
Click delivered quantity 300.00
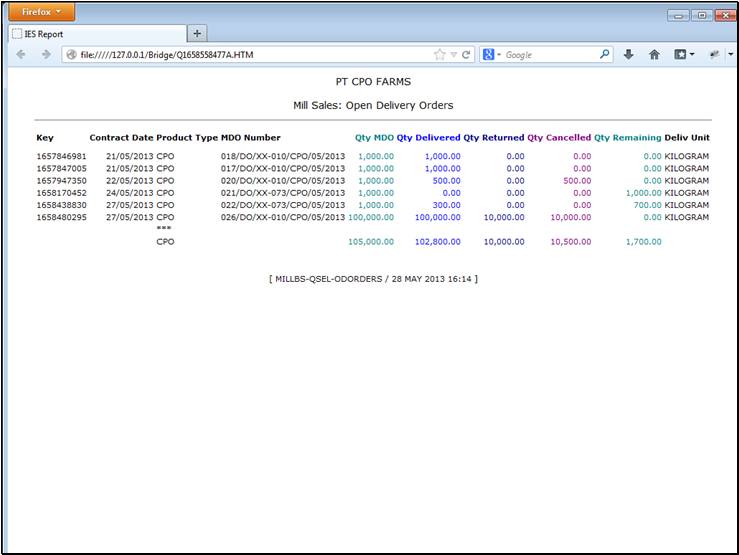tap(446, 205)
